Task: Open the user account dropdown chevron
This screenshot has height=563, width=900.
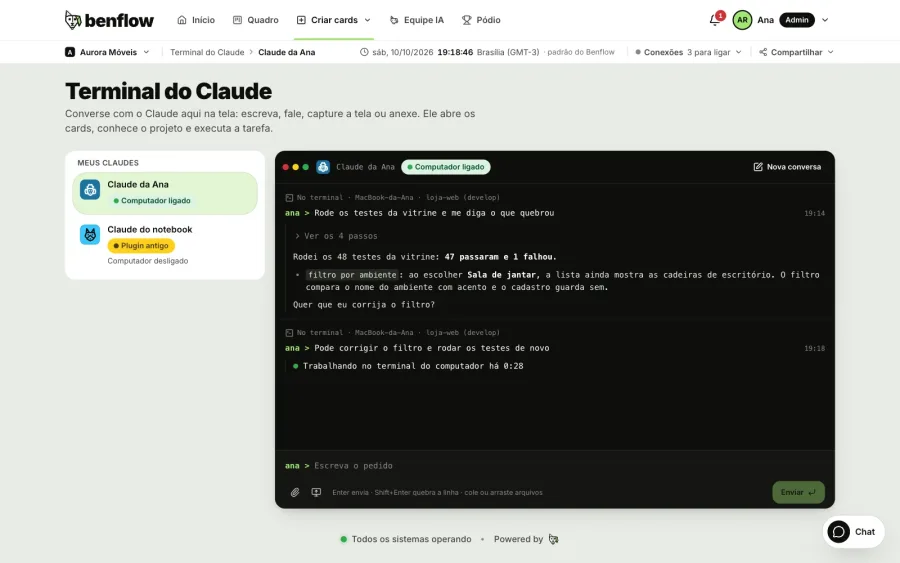Action: (825, 20)
